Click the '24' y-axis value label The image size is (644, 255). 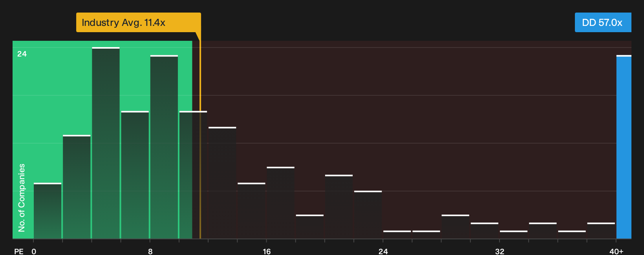tap(22, 54)
